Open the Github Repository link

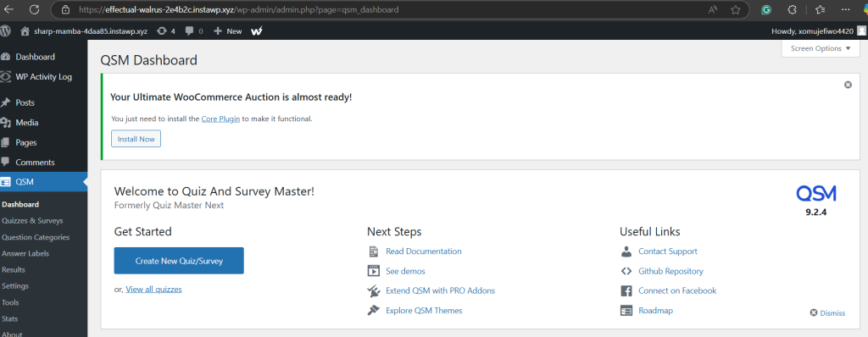[x=670, y=271]
